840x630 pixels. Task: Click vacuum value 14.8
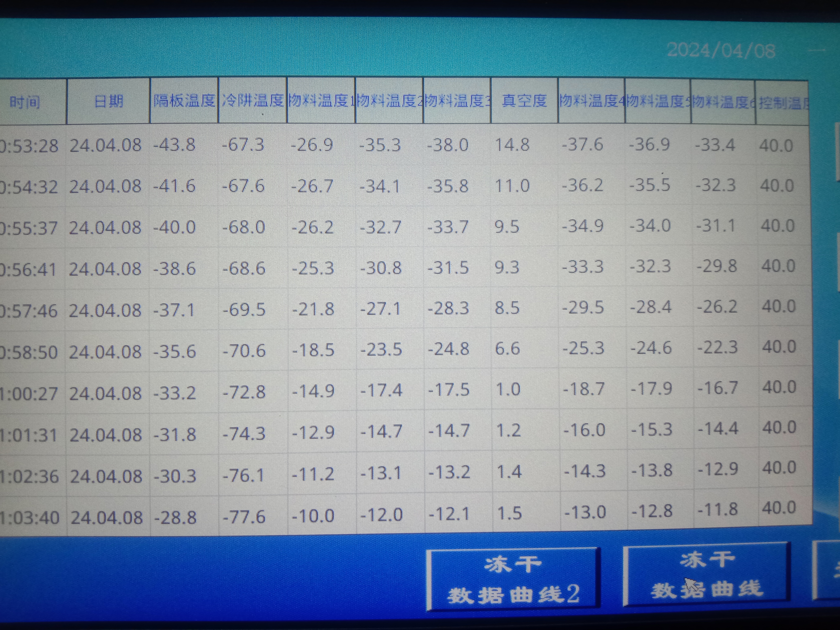pos(512,145)
